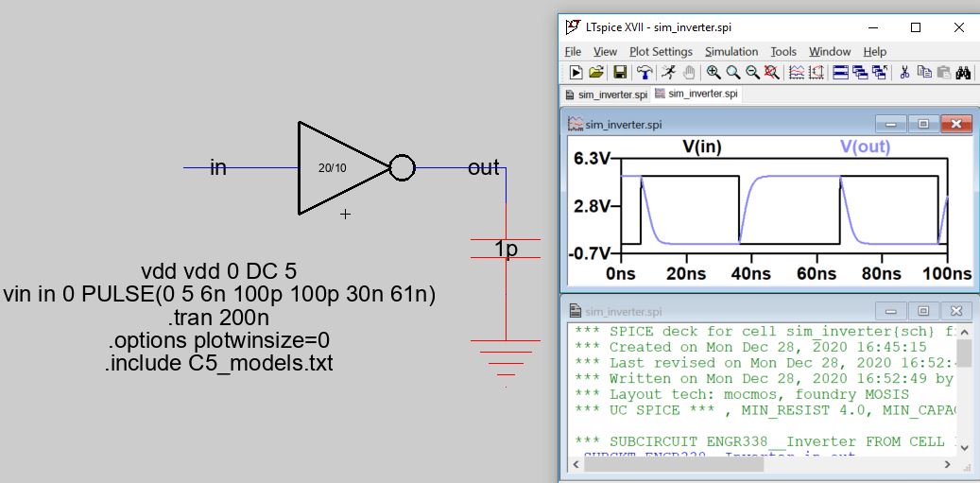
Task: Click the Find binoculars icon
Action: [963, 73]
